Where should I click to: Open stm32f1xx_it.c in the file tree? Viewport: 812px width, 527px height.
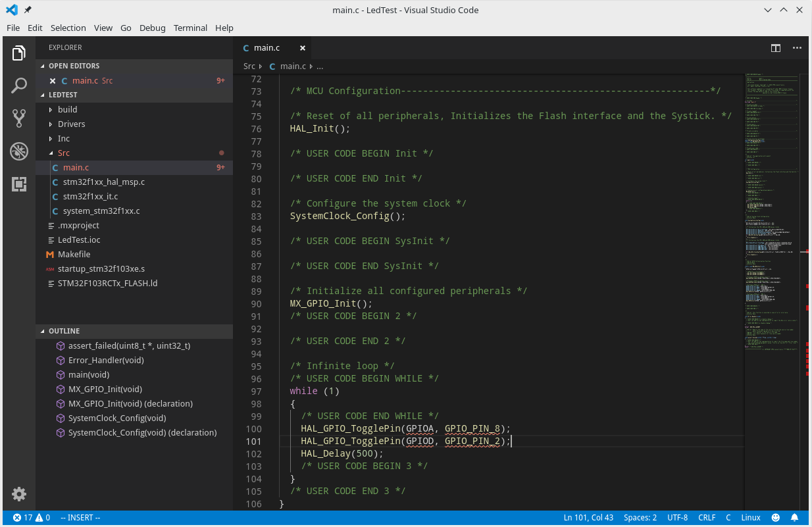click(90, 196)
